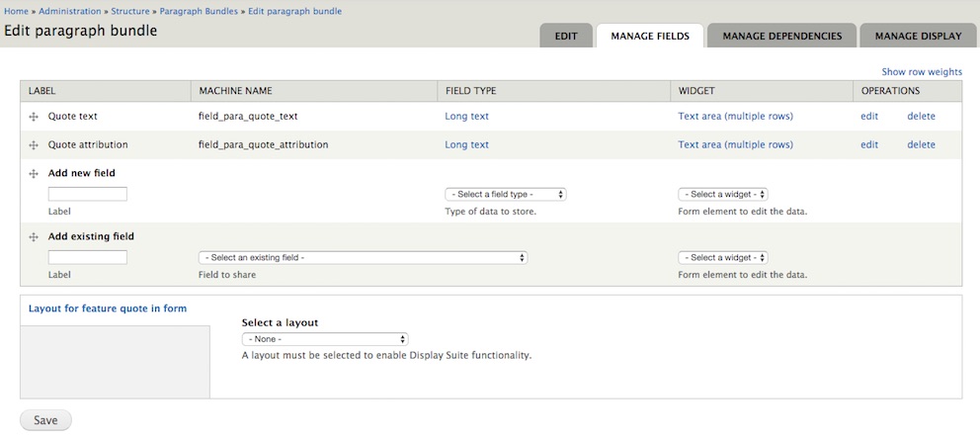Screen dimensions: 980x441
Task: Edit the Quote text field
Action: (x=868, y=117)
